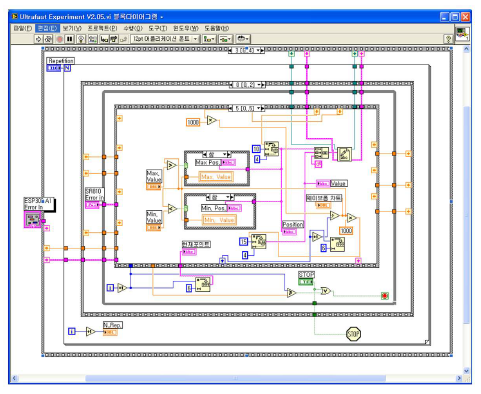The width and height of the screenshot is (481, 394).
Task: Toggle the Pause button in toolbar
Action: [x=69, y=39]
